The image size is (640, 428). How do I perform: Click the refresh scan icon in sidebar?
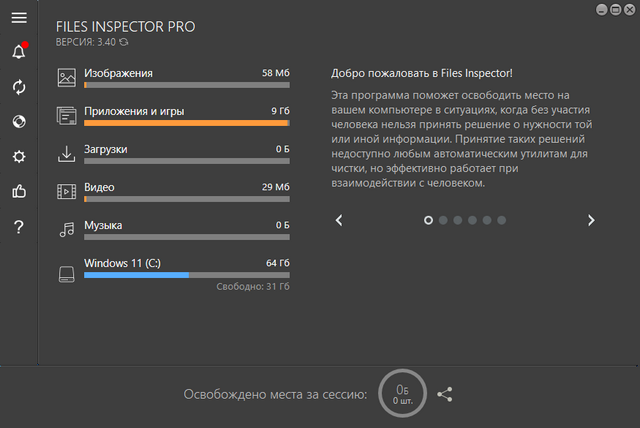19,87
